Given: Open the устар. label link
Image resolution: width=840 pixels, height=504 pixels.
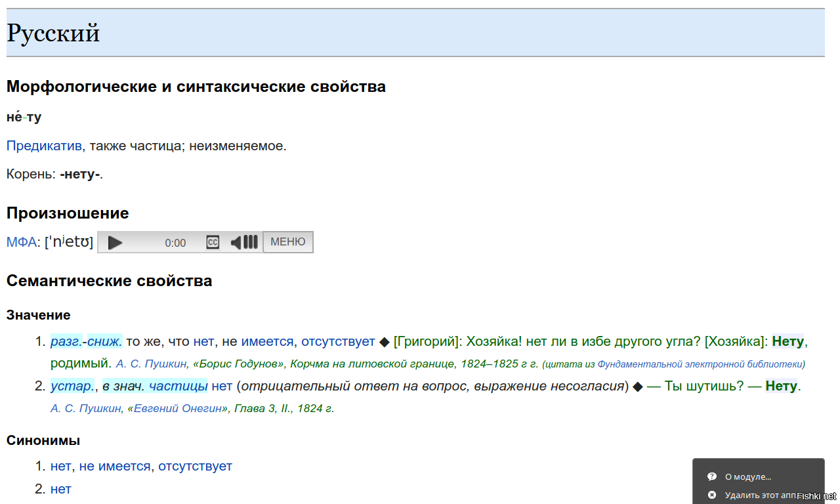Looking at the screenshot, I should click(x=72, y=386).
